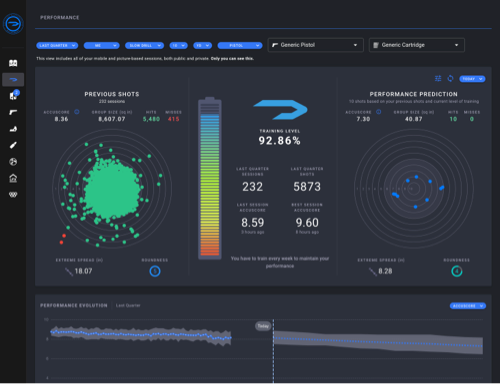Image resolution: width=500 pixels, height=384 pixels.
Task: Click the 8.28 extreme spread value
Action: [385, 271]
